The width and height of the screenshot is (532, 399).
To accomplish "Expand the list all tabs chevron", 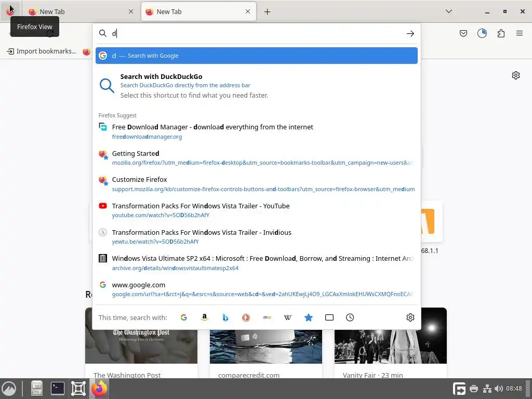I will tap(448, 11).
